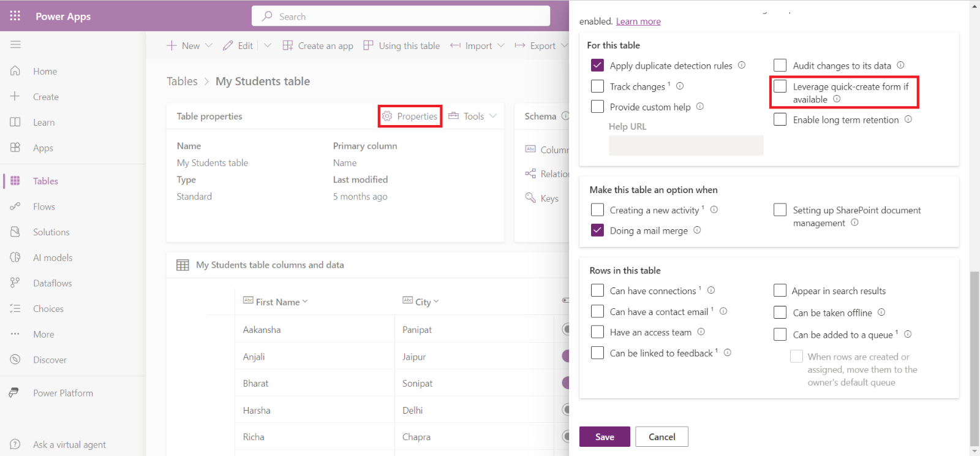
Task: Open the Learn more link
Action: [638, 21]
